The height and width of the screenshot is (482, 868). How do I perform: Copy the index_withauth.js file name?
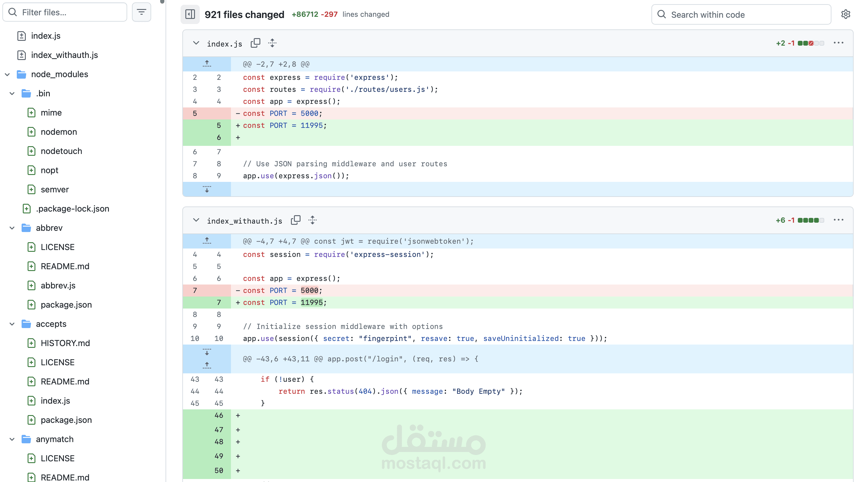pos(295,220)
